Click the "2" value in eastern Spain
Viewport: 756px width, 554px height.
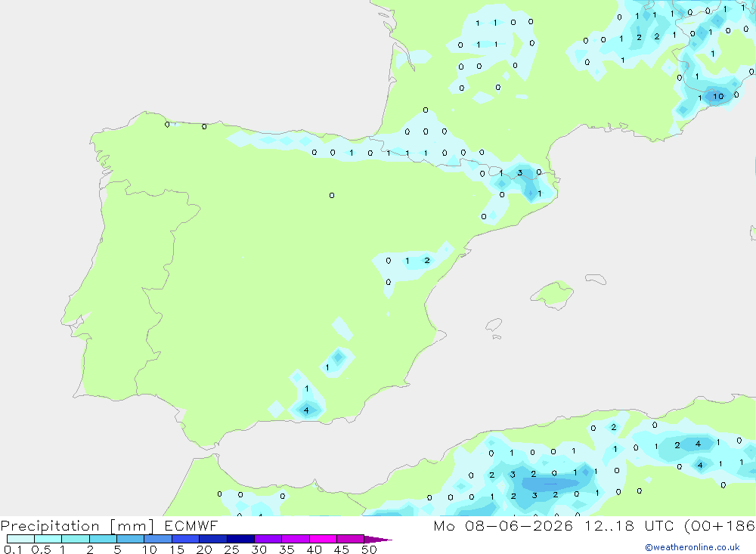[x=426, y=260]
